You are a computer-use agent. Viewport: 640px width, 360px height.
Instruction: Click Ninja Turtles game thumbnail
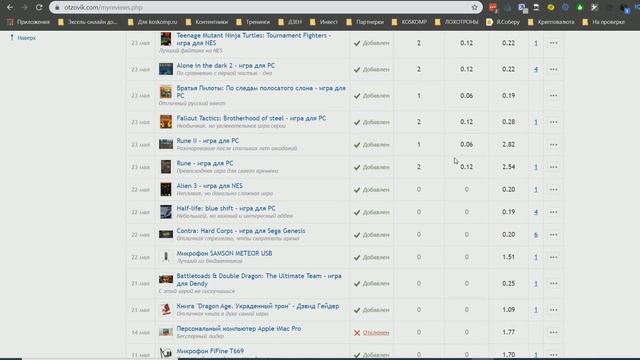pos(166,39)
